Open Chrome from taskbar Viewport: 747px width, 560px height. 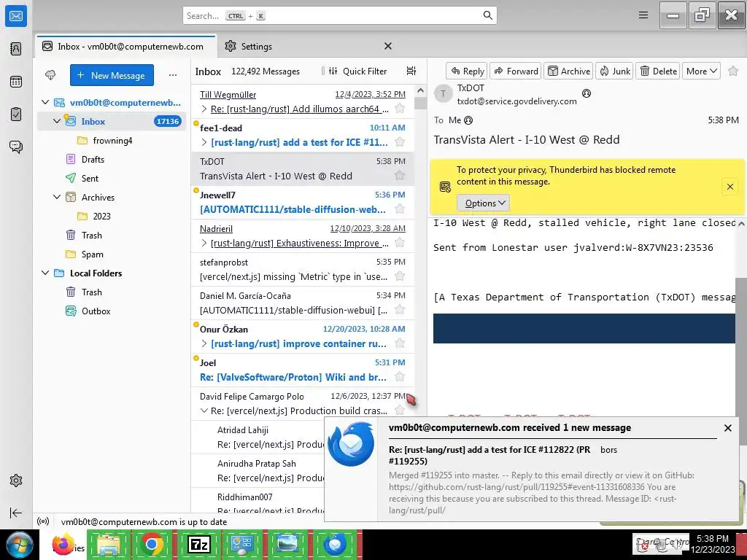(152, 544)
